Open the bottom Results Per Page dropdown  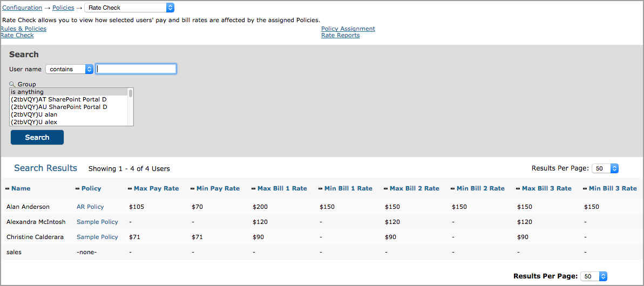click(x=593, y=277)
